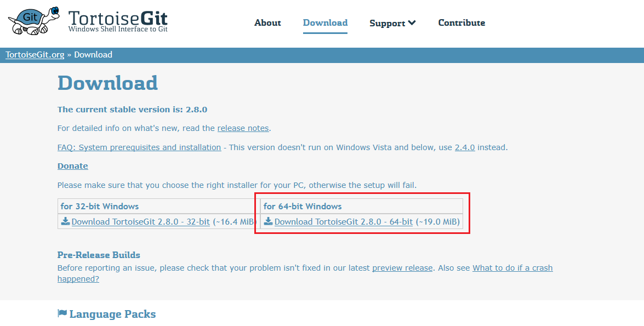Click the download icon beside the 32-bit link

(65, 221)
